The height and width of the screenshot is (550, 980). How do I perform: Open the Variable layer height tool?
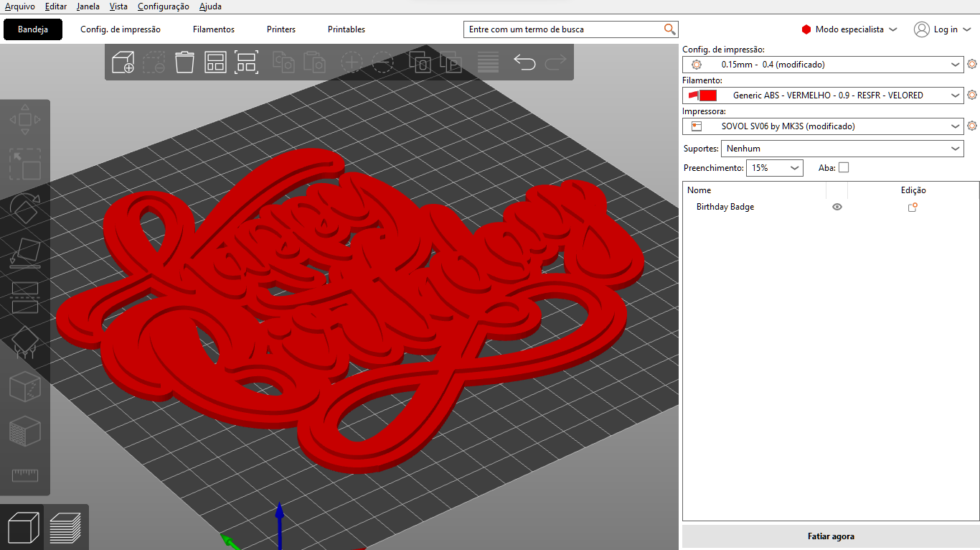point(488,62)
